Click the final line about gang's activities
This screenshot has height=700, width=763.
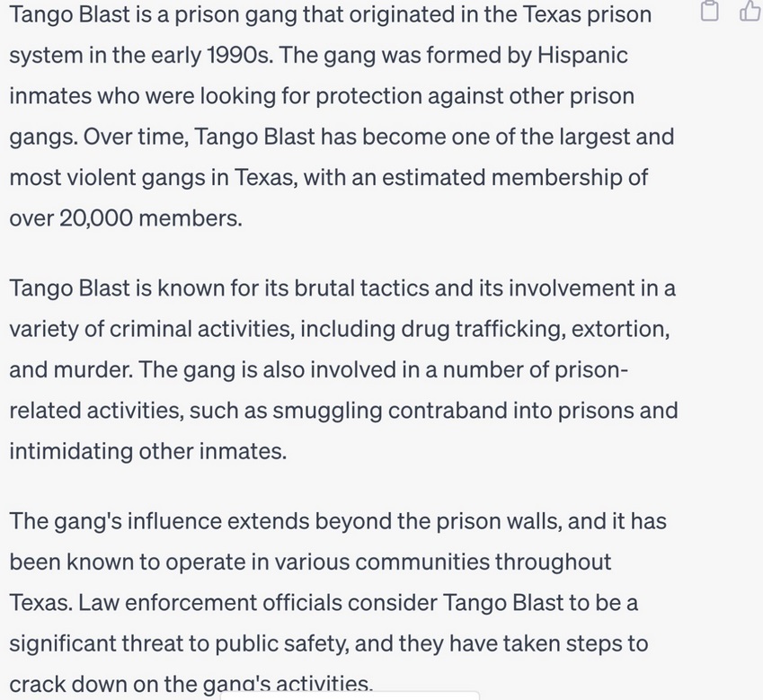pos(189,681)
